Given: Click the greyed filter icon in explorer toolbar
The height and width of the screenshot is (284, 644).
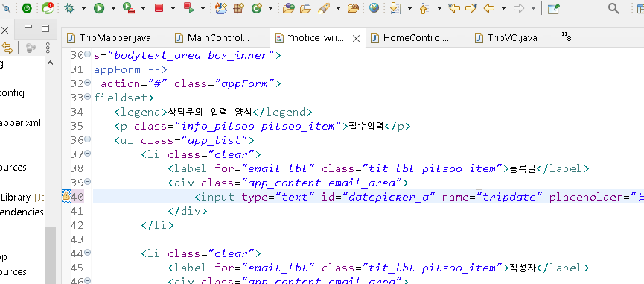Looking at the screenshot, I should [x=31, y=48].
